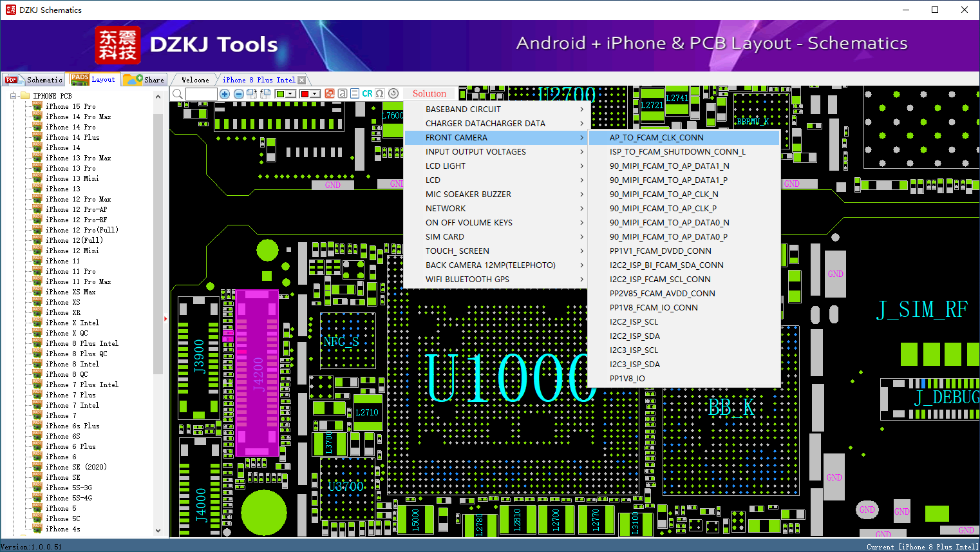The image size is (980, 552).
Task: Expand the LCD LIGHT submenu arrow
Action: point(581,166)
